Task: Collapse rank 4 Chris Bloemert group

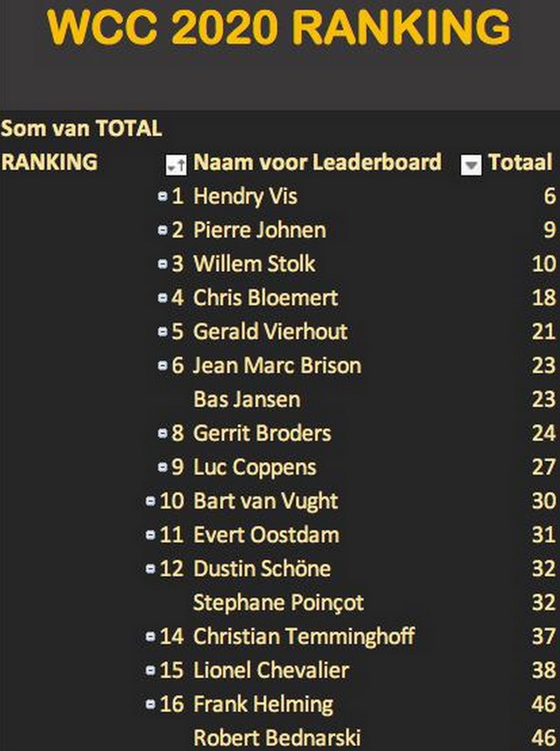Action: 162,298
